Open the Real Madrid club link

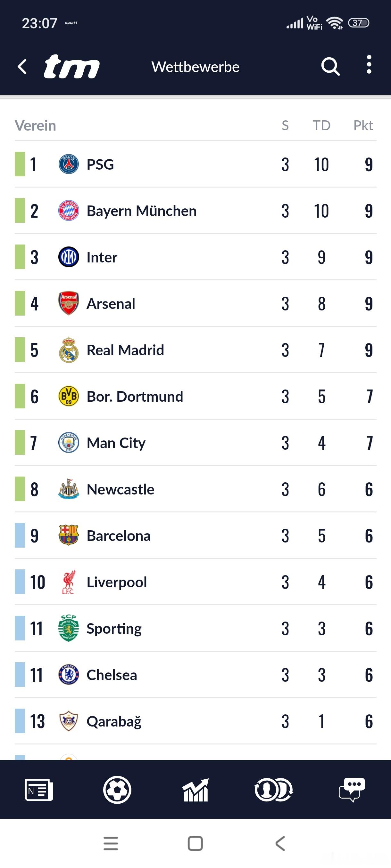point(125,350)
